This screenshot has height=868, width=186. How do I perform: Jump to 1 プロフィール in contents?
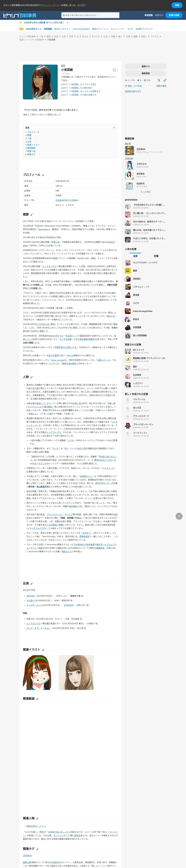point(32,132)
